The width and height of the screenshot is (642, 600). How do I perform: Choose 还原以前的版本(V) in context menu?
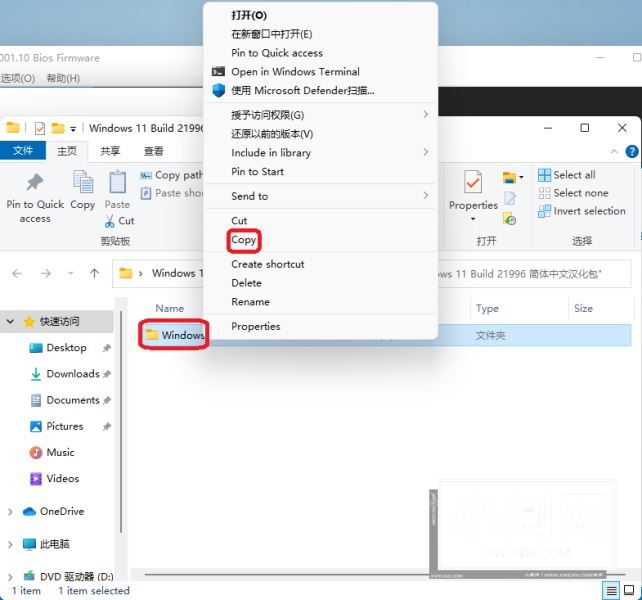click(321, 134)
